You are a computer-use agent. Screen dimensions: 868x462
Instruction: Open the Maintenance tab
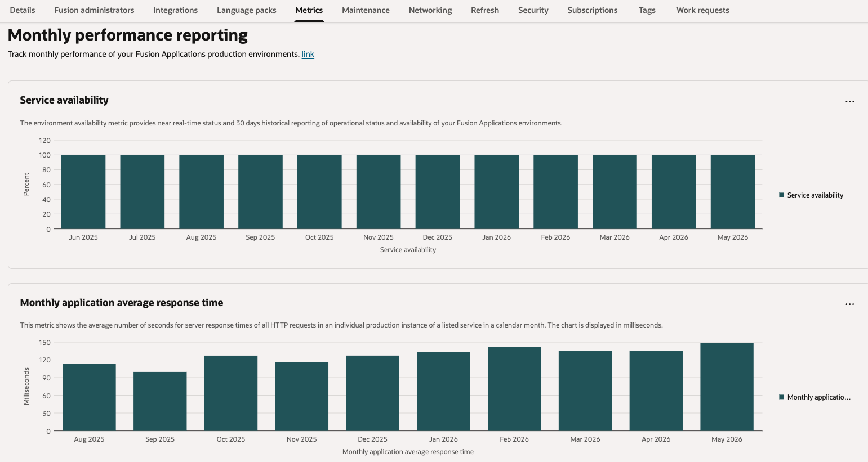(366, 10)
